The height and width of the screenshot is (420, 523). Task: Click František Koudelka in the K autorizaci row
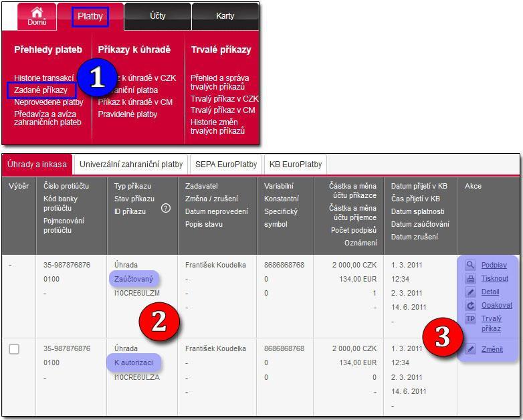click(x=215, y=348)
